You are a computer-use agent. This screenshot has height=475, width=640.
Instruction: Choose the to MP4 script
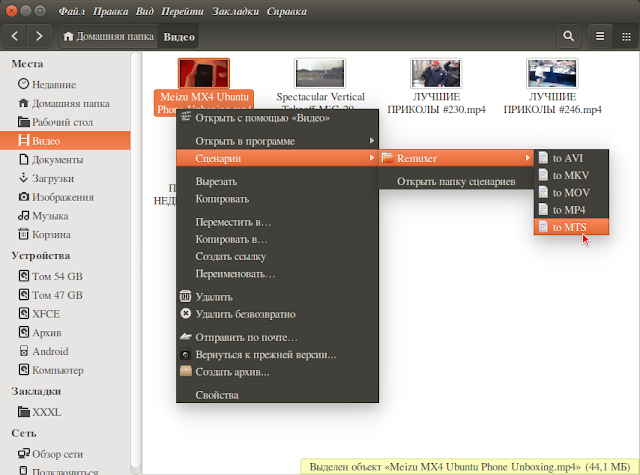click(571, 210)
